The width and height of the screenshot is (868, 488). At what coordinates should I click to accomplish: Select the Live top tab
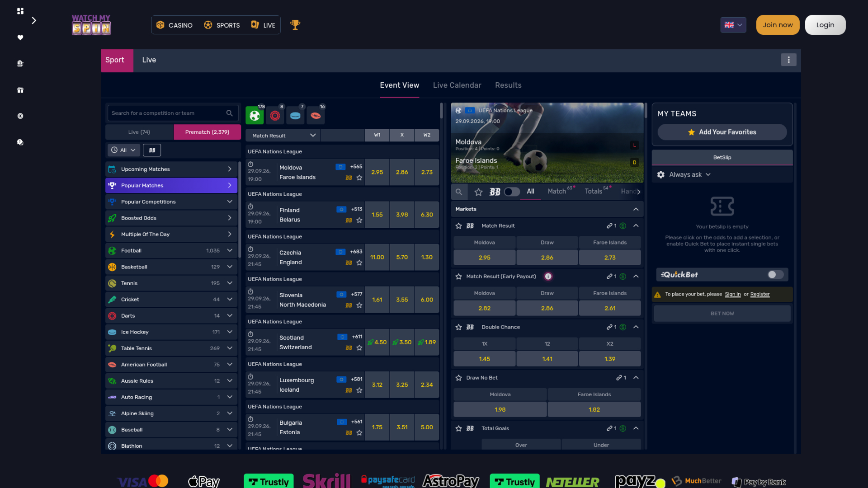149,60
